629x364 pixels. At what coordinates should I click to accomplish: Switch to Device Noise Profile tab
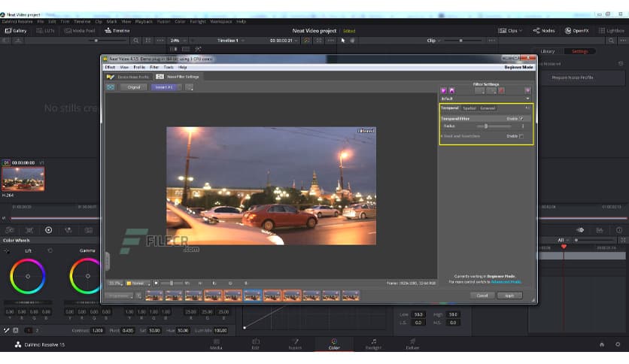[x=129, y=77]
